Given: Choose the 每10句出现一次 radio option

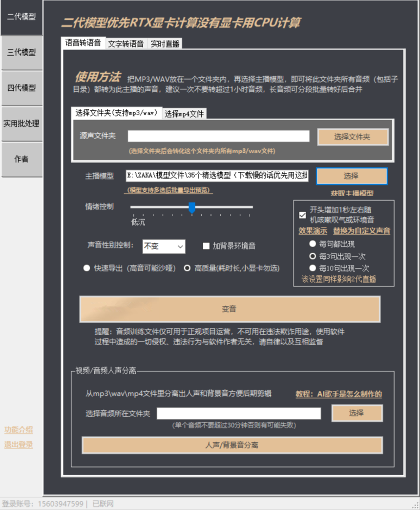Looking at the screenshot, I should (x=313, y=268).
